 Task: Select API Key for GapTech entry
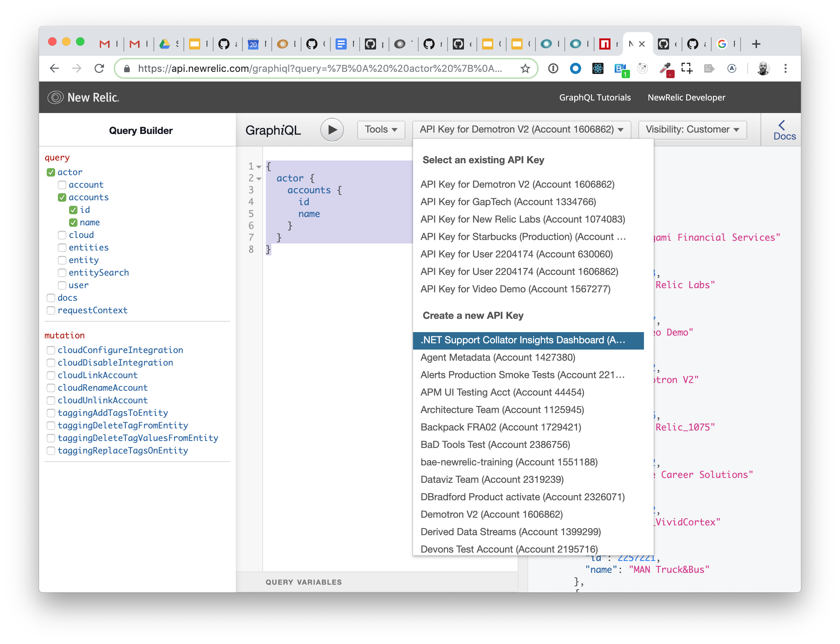click(508, 202)
